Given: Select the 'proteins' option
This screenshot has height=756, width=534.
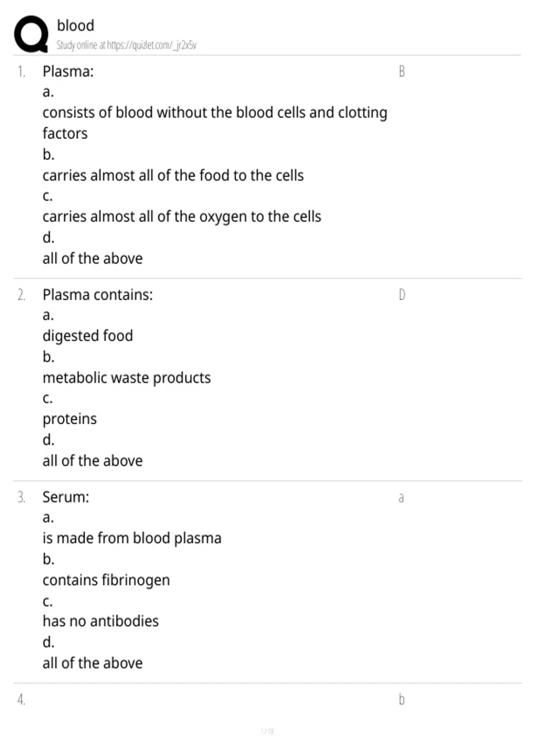Looking at the screenshot, I should tap(69, 419).
